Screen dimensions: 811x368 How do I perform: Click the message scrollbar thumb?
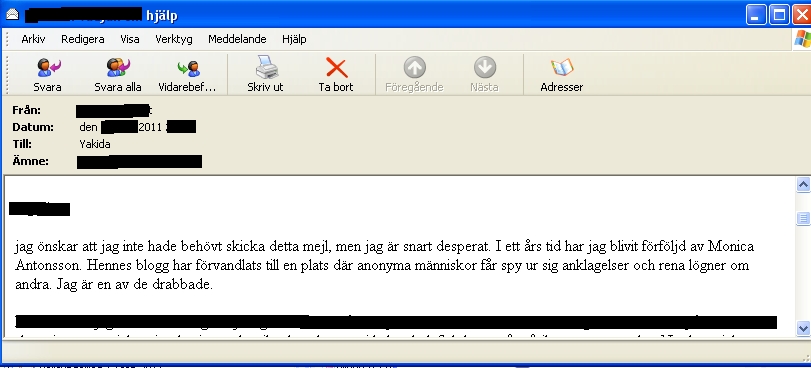click(x=803, y=218)
